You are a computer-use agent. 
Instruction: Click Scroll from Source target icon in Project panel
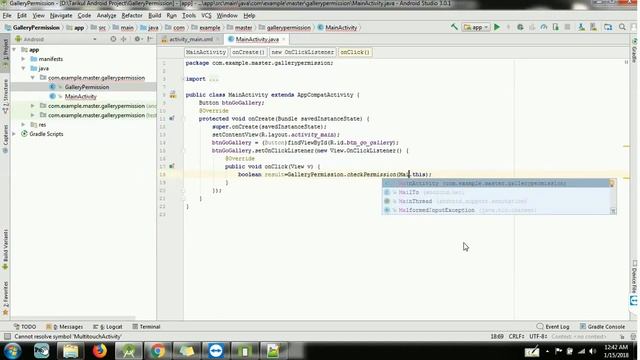click(x=113, y=39)
